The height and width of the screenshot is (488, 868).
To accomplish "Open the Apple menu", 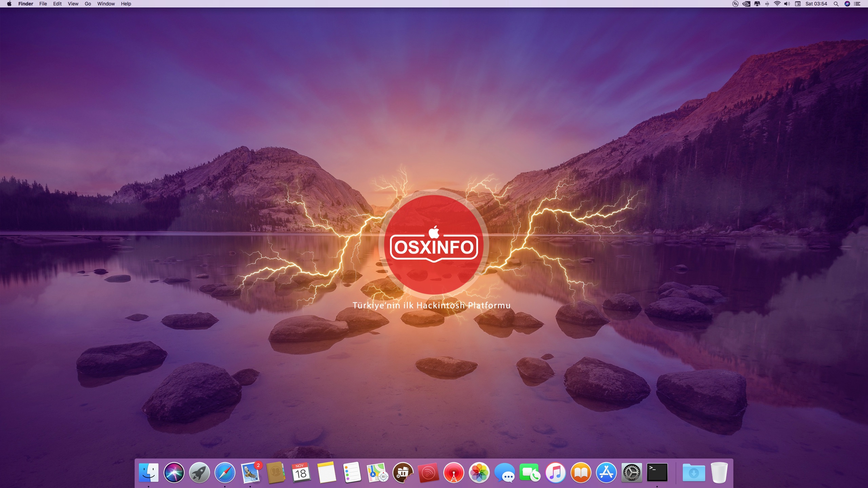I will (x=9, y=4).
